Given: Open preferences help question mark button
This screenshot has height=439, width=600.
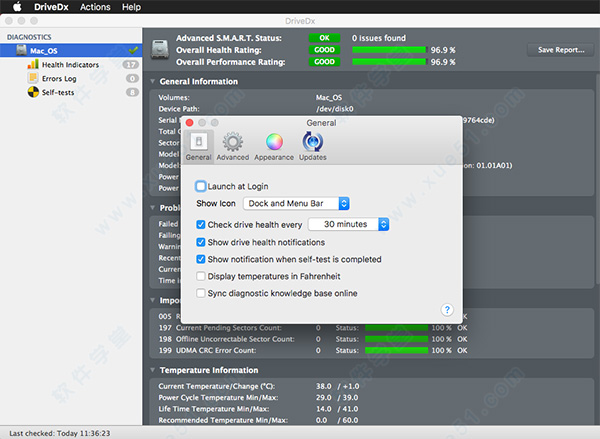Looking at the screenshot, I should pos(447,310).
